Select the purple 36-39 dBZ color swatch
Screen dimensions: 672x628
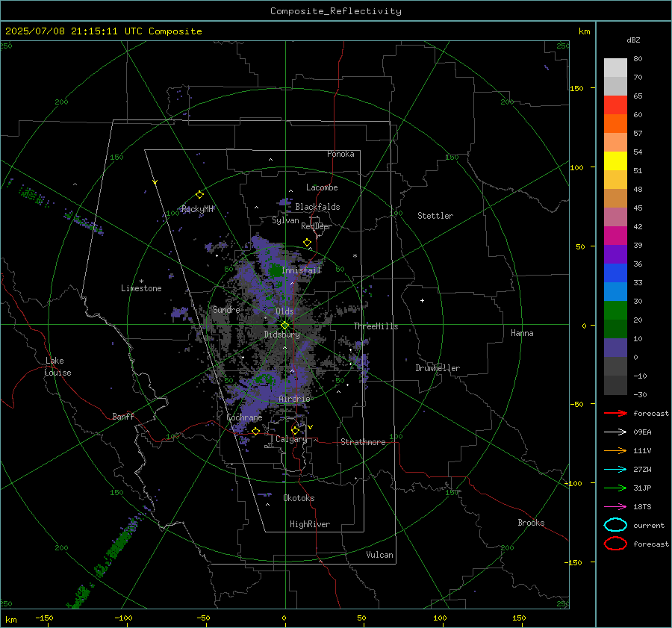point(615,255)
